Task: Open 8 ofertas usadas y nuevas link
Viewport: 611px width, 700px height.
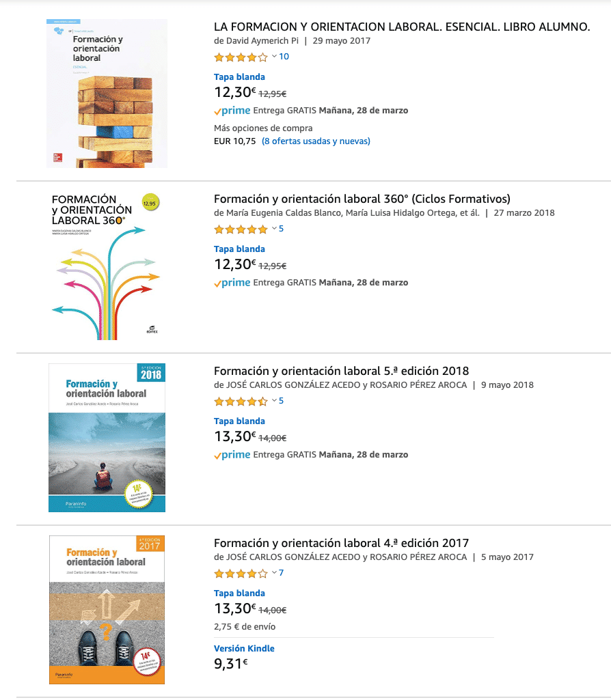Action: click(x=316, y=141)
